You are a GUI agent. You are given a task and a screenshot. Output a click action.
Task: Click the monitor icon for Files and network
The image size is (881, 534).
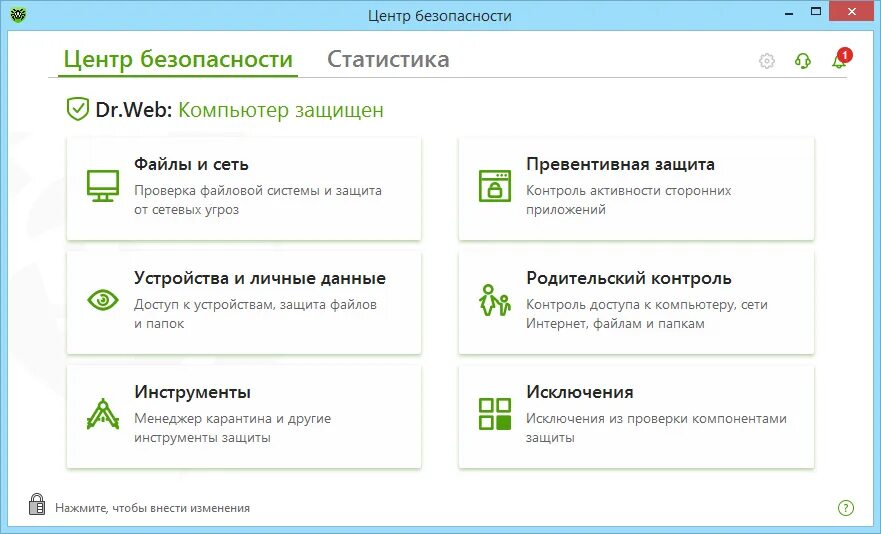coord(103,185)
